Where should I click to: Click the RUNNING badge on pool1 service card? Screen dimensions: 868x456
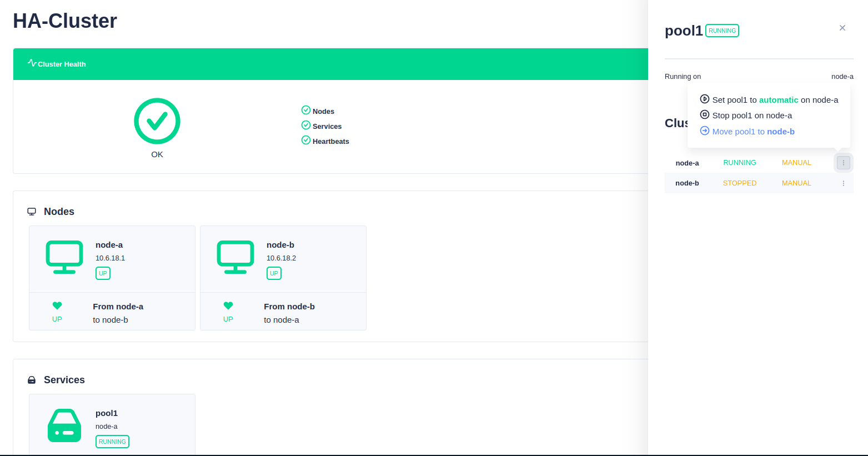(112, 442)
